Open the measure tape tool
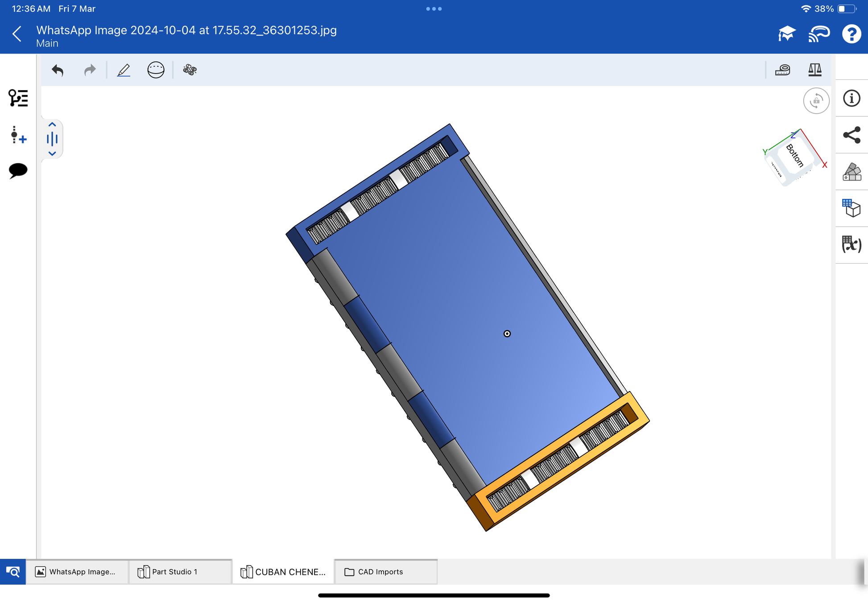Image resolution: width=868 pixels, height=603 pixels. pos(782,70)
